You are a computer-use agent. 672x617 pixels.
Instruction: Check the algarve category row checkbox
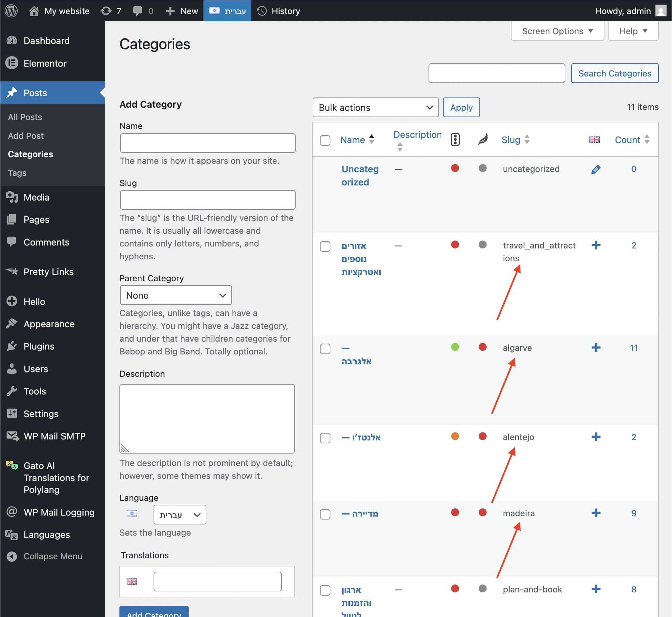tap(325, 349)
